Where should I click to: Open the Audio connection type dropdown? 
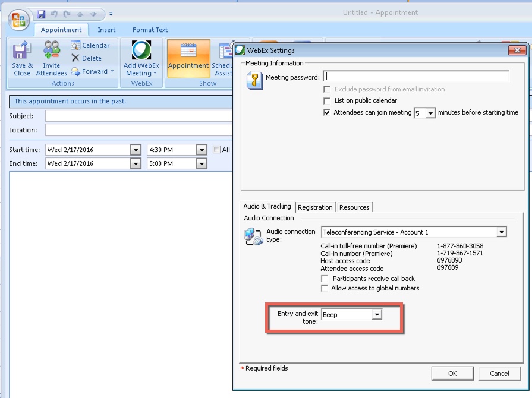[x=502, y=232]
